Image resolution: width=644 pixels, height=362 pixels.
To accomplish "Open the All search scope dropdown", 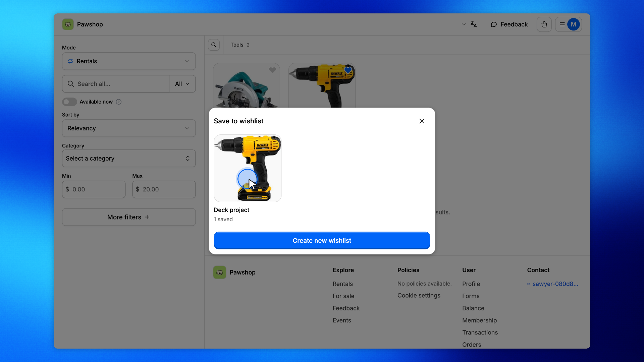I will pos(182,84).
